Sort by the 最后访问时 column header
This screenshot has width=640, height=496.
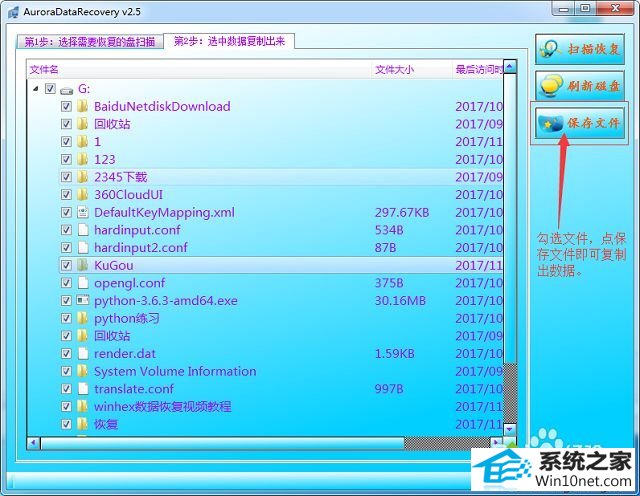pyautogui.click(x=479, y=70)
